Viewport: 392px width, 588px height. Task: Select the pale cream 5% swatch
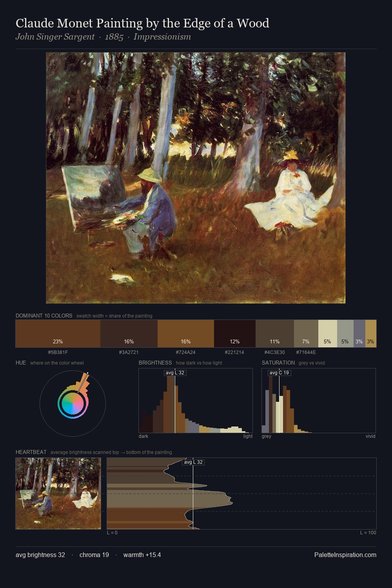pos(327,334)
